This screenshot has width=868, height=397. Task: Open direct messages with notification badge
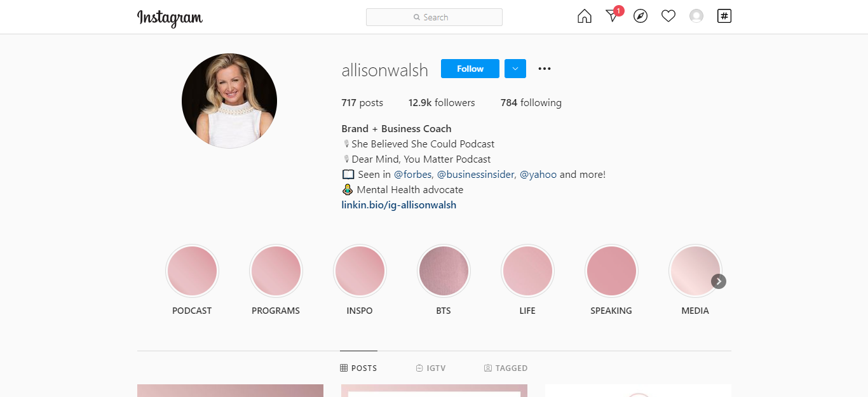point(613,15)
